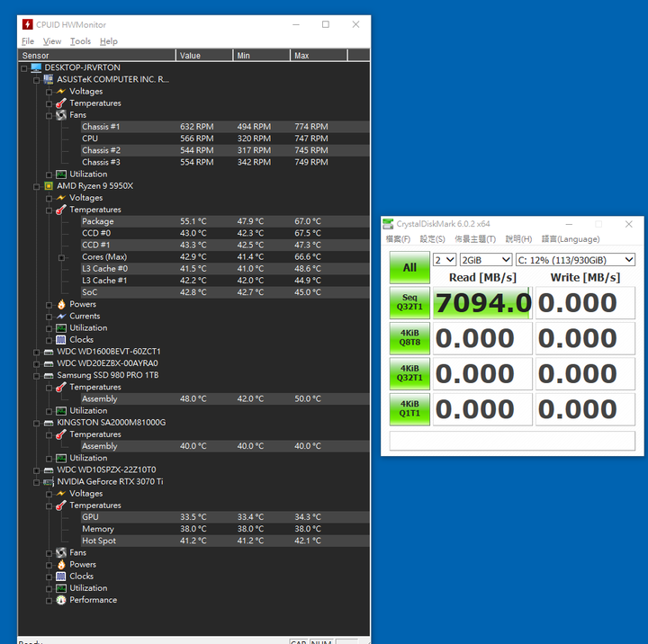Collapse the DESKTOP-JRVRTON root node
This screenshot has height=644, width=648.
(x=24, y=68)
